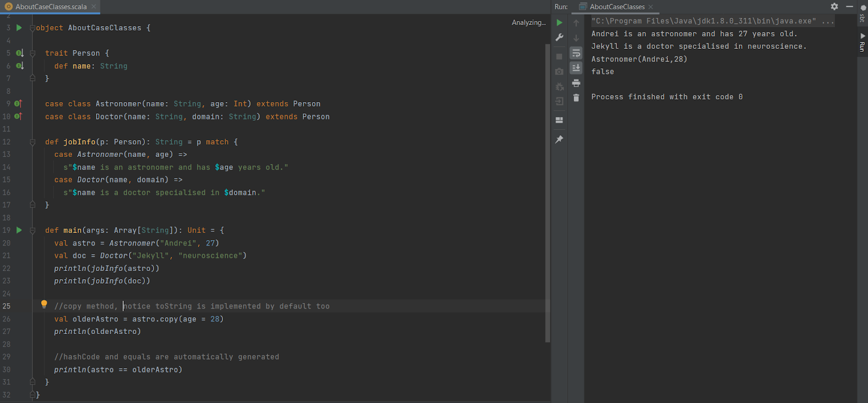The image size is (868, 403).
Task: Click the 'println(jobInfo(doc))' line
Action: coord(102,281)
